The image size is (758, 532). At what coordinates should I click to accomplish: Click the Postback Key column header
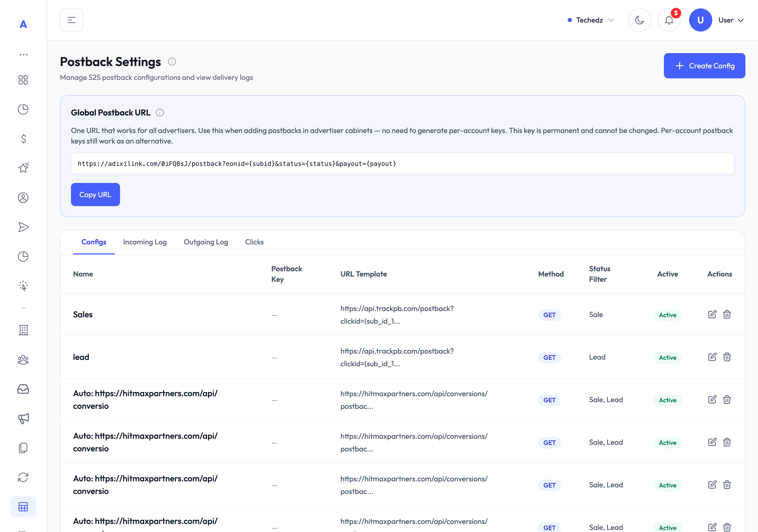click(x=286, y=274)
